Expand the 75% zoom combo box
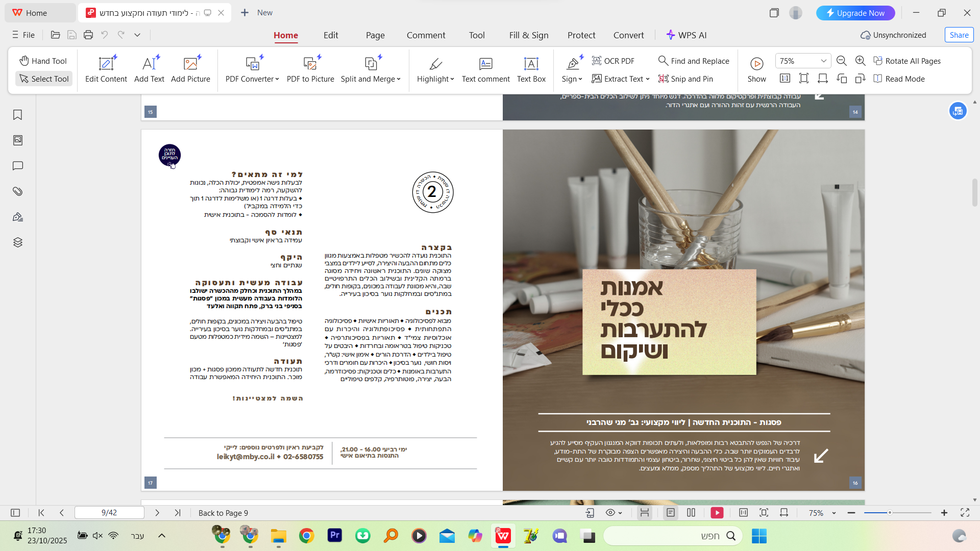980x551 pixels. [823, 61]
